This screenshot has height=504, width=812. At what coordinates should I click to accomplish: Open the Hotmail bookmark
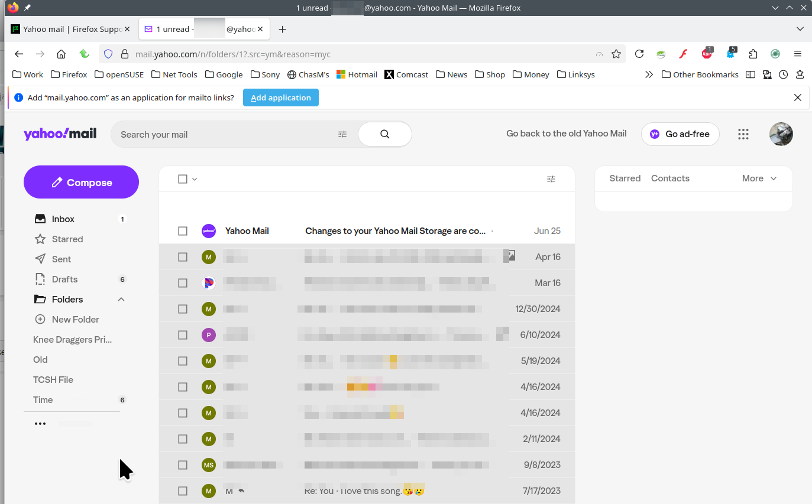point(357,74)
